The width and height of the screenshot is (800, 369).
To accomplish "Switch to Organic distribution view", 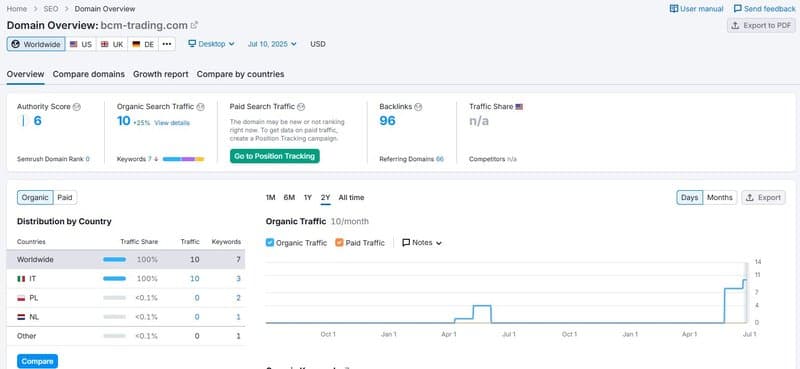I will click(x=35, y=198).
